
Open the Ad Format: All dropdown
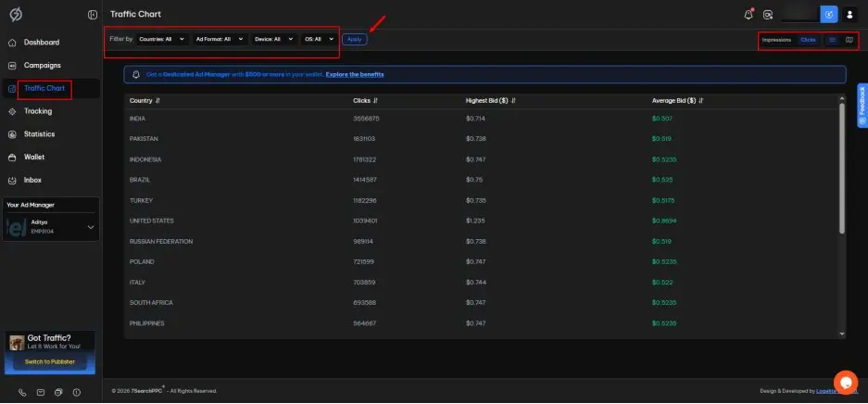pos(220,39)
